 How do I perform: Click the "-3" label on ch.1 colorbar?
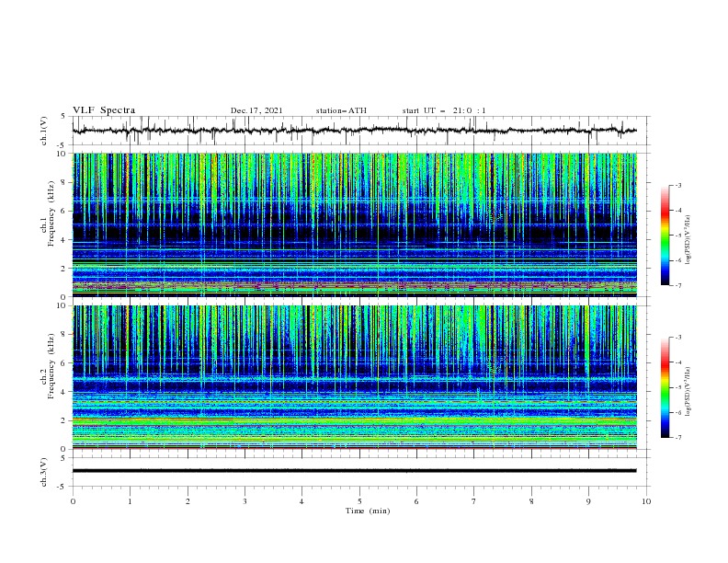point(677,185)
